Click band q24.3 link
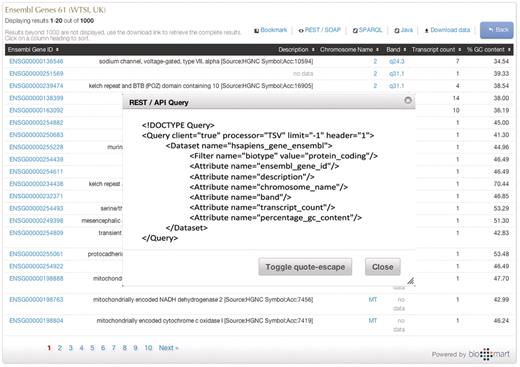Screen dimensions: 520x367 397,61
